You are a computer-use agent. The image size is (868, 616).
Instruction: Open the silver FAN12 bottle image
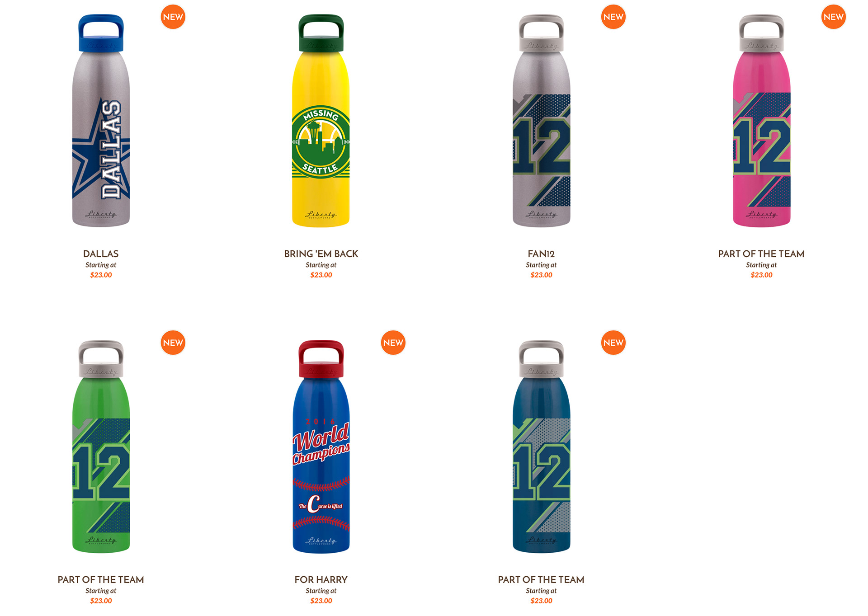click(541, 121)
